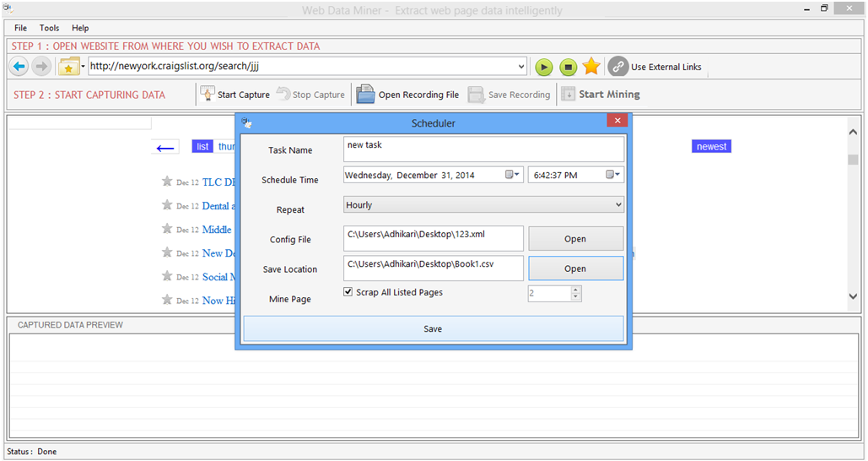
Task: Click the Open Recording File icon
Action: click(365, 95)
